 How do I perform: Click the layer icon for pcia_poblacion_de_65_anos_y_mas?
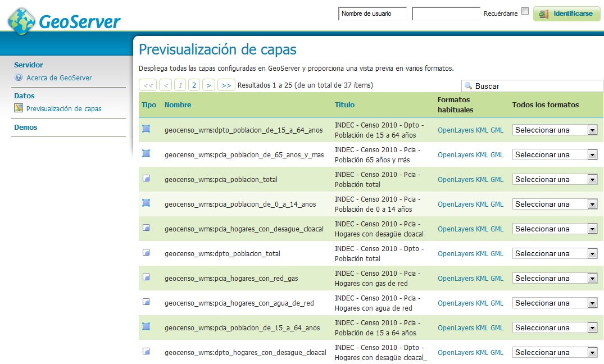tap(147, 154)
